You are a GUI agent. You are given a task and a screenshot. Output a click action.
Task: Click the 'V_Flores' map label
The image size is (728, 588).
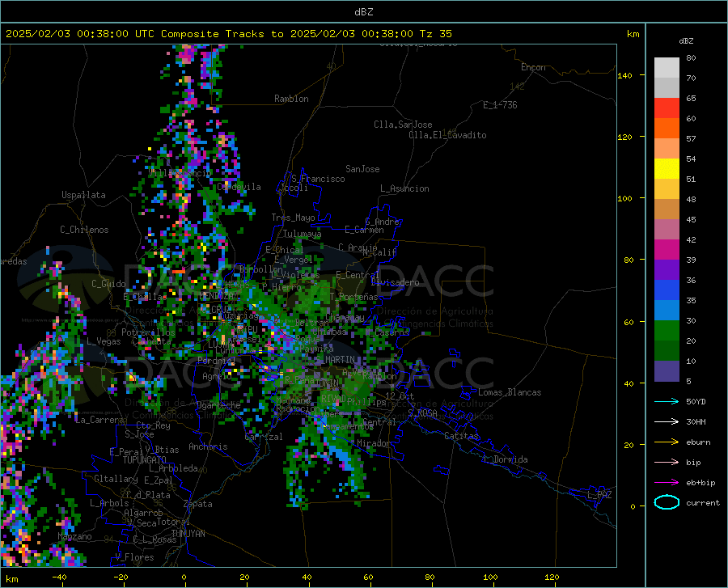[134, 557]
